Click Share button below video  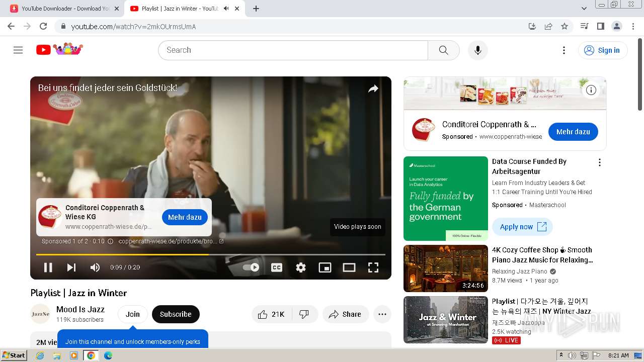coord(345,314)
